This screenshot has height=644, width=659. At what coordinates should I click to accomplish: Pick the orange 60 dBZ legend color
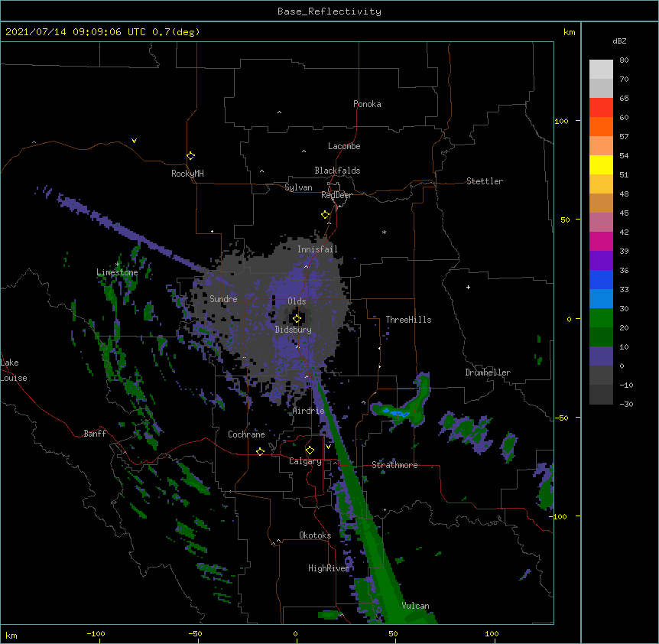pos(601,126)
